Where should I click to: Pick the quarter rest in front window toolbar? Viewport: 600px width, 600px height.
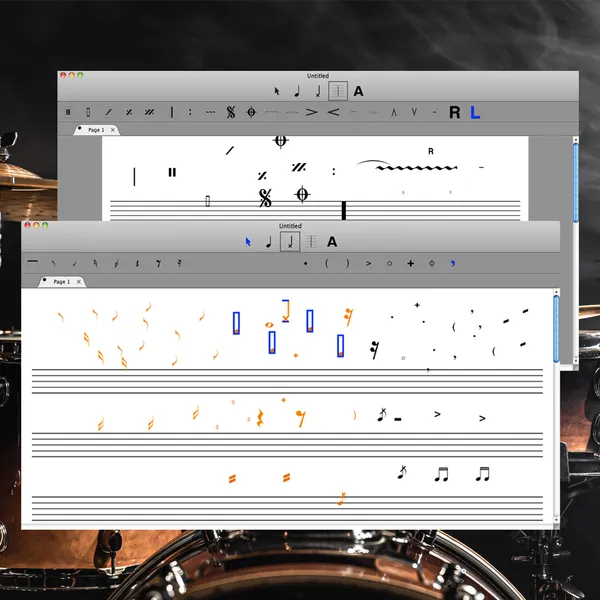coord(137,263)
